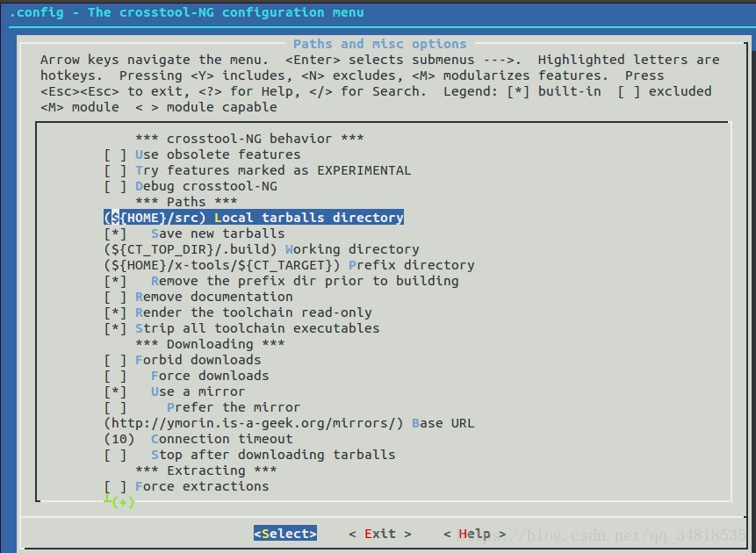
Task: Click the green (+) more-below indicator
Action: click(x=122, y=502)
